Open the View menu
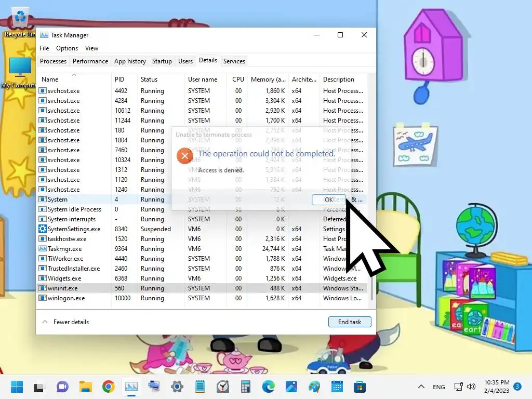Screen dimensions: 532x399 point(91,48)
